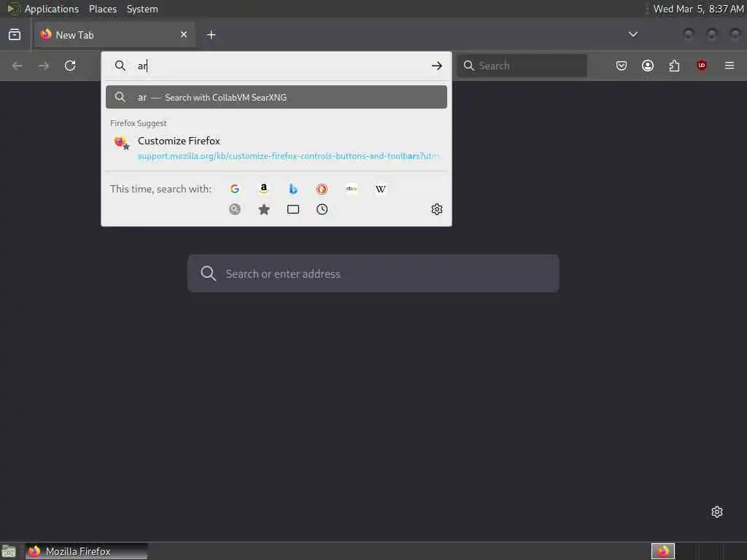This screenshot has width=747, height=560.
Task: Open the Extensions puzzle icon
Action: tap(674, 66)
